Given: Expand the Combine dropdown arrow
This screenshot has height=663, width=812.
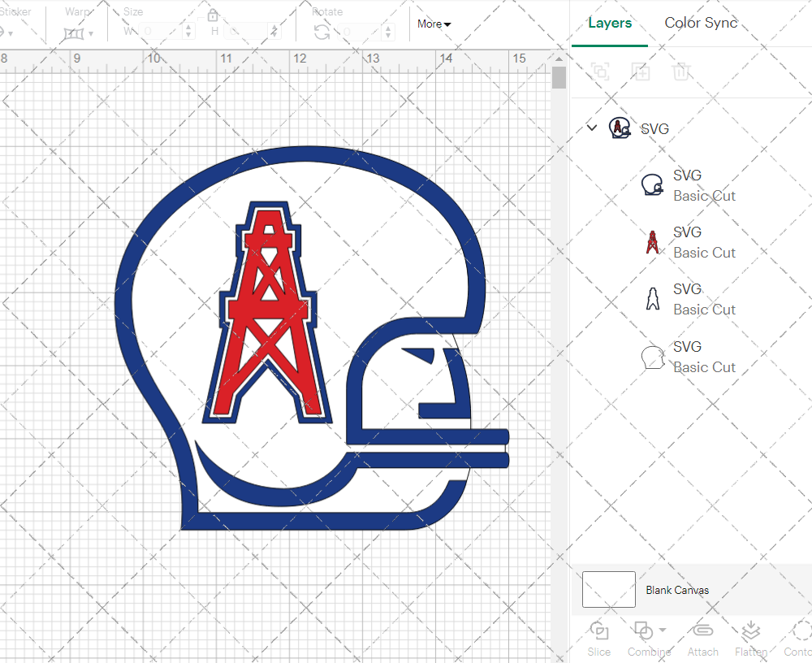Looking at the screenshot, I should (x=663, y=630).
